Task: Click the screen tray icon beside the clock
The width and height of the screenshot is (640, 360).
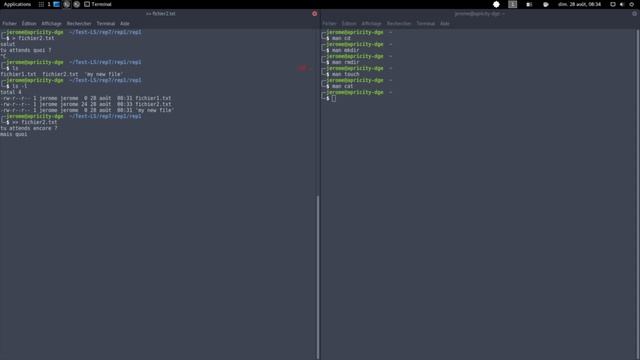Action: point(613,4)
